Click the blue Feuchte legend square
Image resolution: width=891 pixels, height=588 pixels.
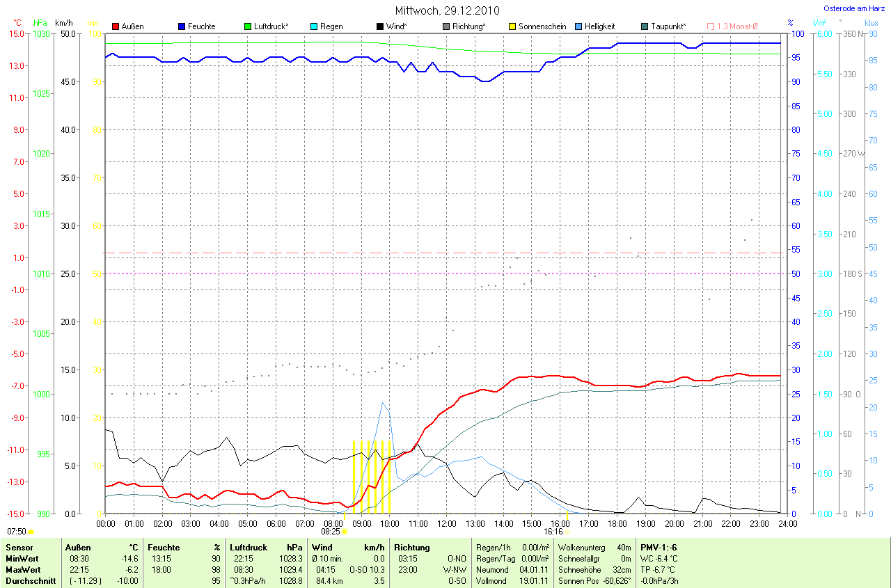pos(182,26)
